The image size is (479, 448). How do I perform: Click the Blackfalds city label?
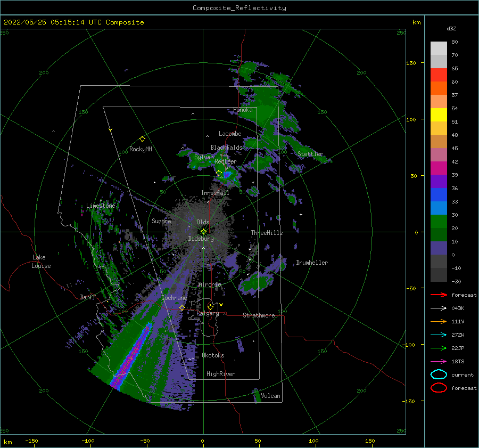226,148
